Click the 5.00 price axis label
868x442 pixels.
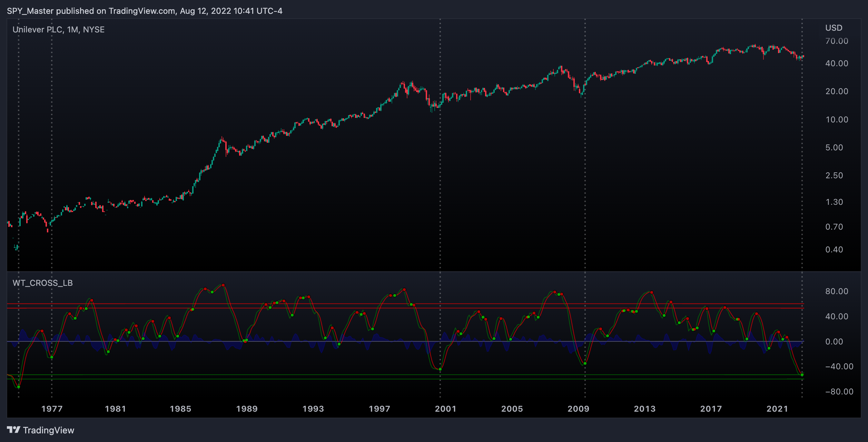click(834, 148)
